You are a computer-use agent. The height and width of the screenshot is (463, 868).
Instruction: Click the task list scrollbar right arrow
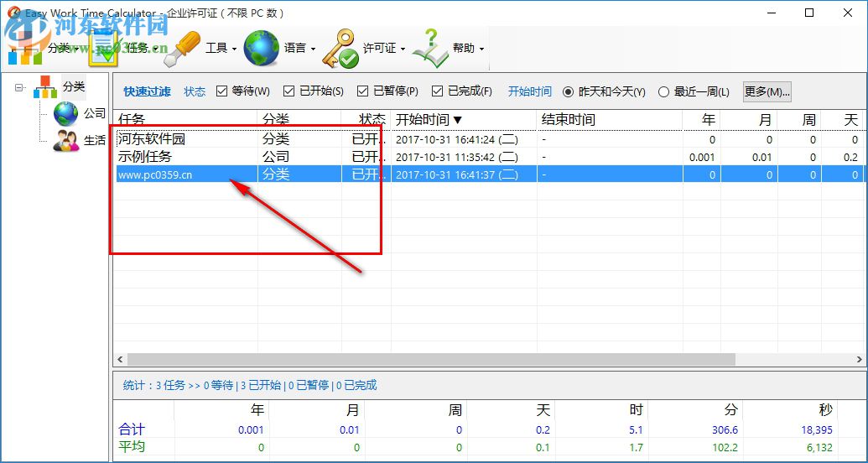tap(860, 360)
